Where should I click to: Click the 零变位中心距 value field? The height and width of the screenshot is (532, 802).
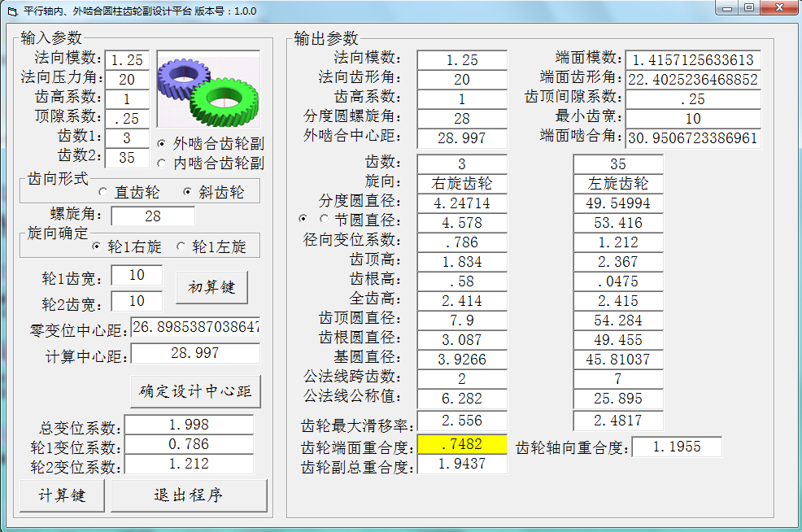coord(195,327)
